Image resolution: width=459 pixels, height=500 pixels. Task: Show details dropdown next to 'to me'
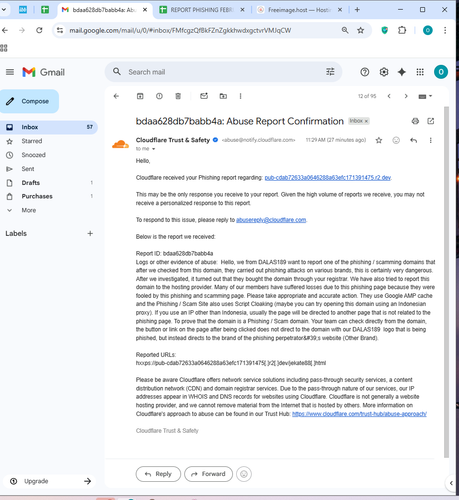click(x=154, y=149)
